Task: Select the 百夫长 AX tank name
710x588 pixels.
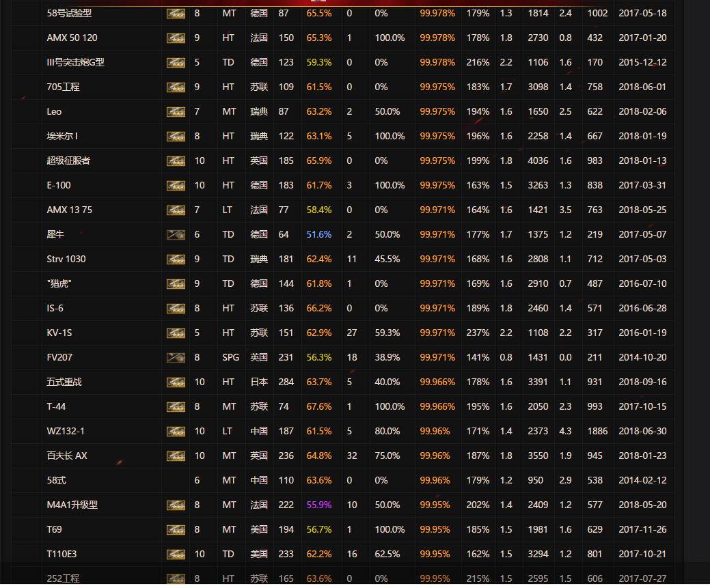Action: 66,456
